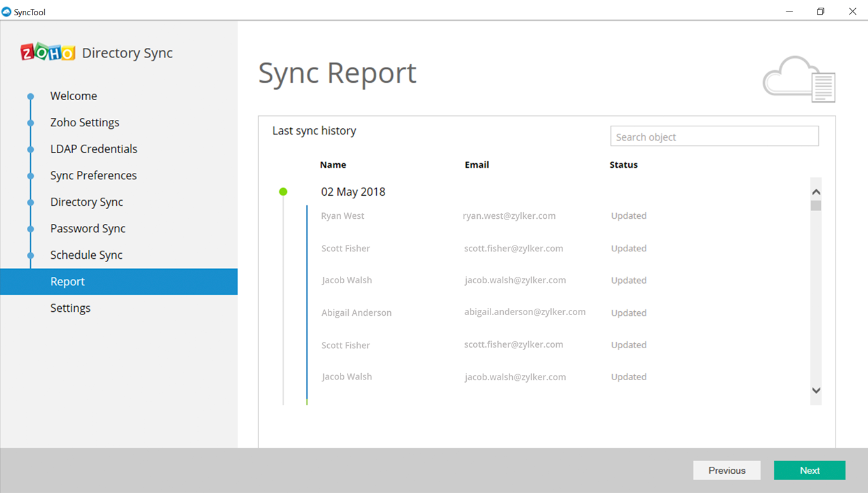This screenshot has width=868, height=493.
Task: Go to Zoho Settings step
Action: point(85,122)
